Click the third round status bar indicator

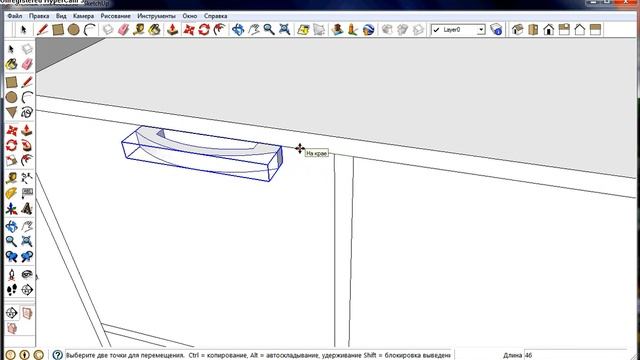pyautogui.click(x=39, y=355)
